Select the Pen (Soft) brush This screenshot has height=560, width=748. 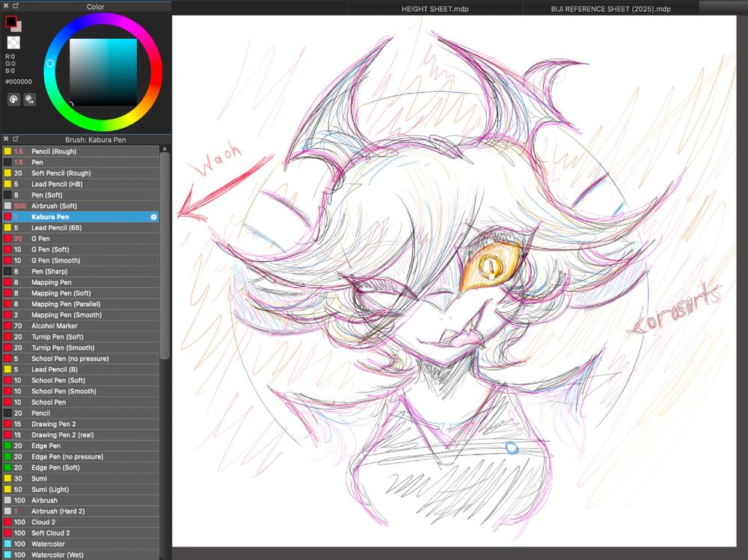[x=81, y=195]
